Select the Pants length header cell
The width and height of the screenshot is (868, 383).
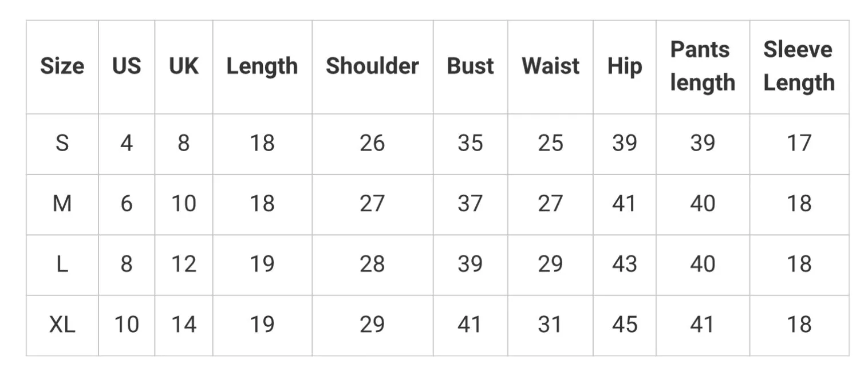tap(703, 66)
